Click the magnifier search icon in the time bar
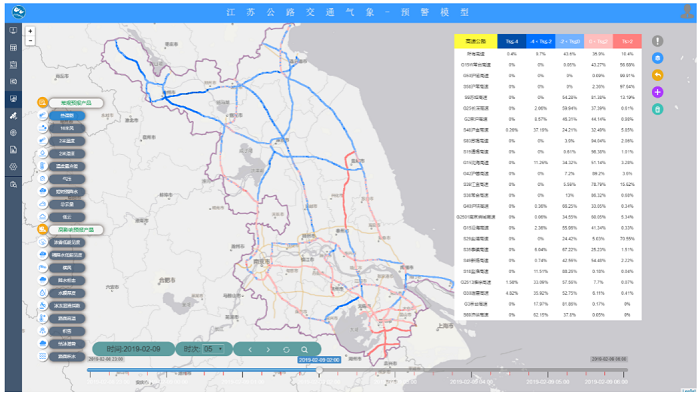This screenshot has width=700, height=396. pos(304,350)
